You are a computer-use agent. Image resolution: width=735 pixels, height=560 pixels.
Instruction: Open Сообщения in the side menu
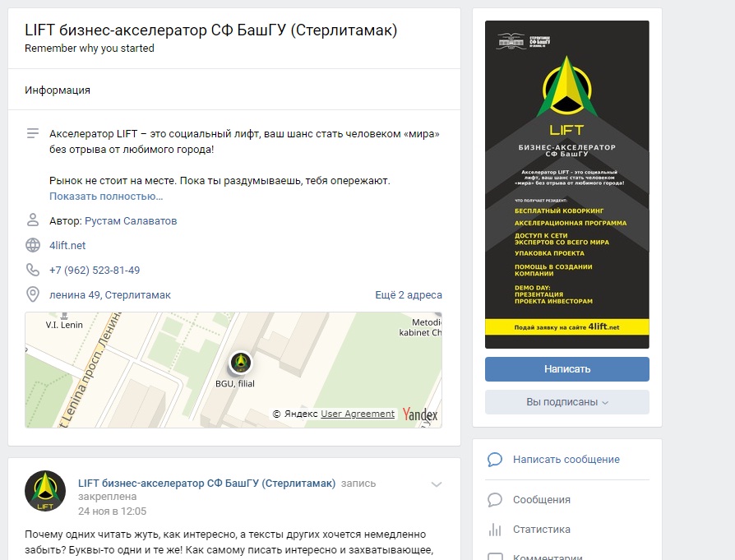(x=541, y=499)
